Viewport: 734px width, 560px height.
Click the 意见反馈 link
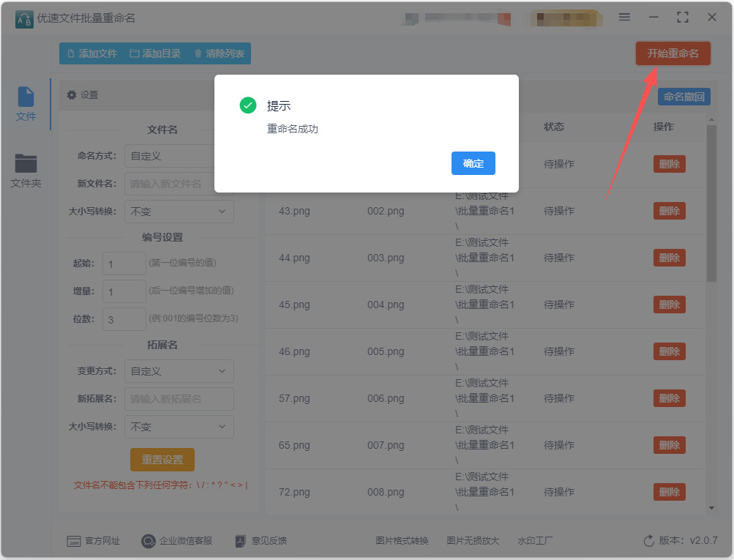261,541
